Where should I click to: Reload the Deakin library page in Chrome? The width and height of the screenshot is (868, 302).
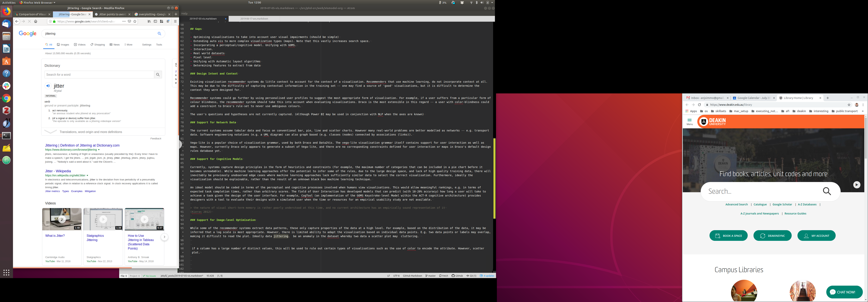click(699, 105)
